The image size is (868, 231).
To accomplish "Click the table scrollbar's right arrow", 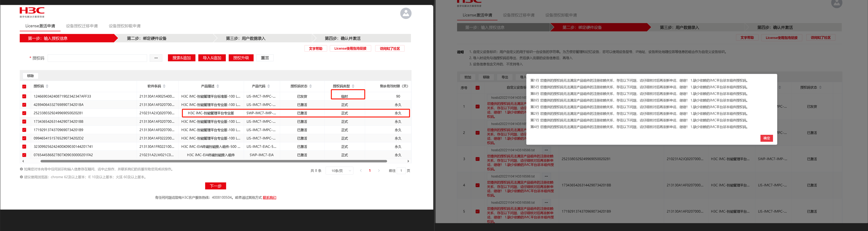I will 408,161.
